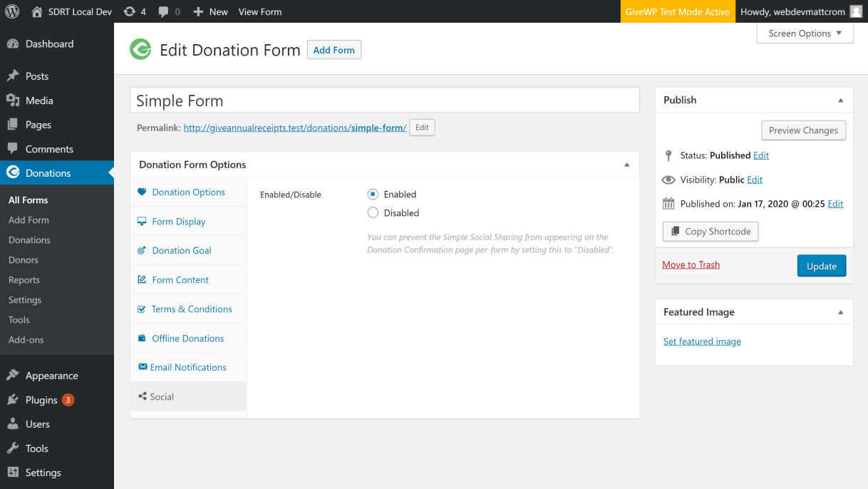Click the Set featured image link
Viewport: 868px width, 489px height.
[x=702, y=341]
